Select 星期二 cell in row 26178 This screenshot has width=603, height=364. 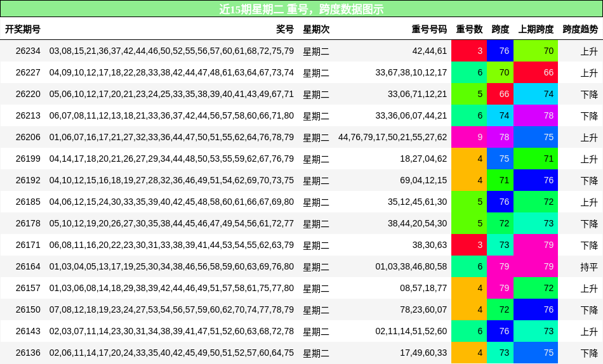[x=316, y=223]
